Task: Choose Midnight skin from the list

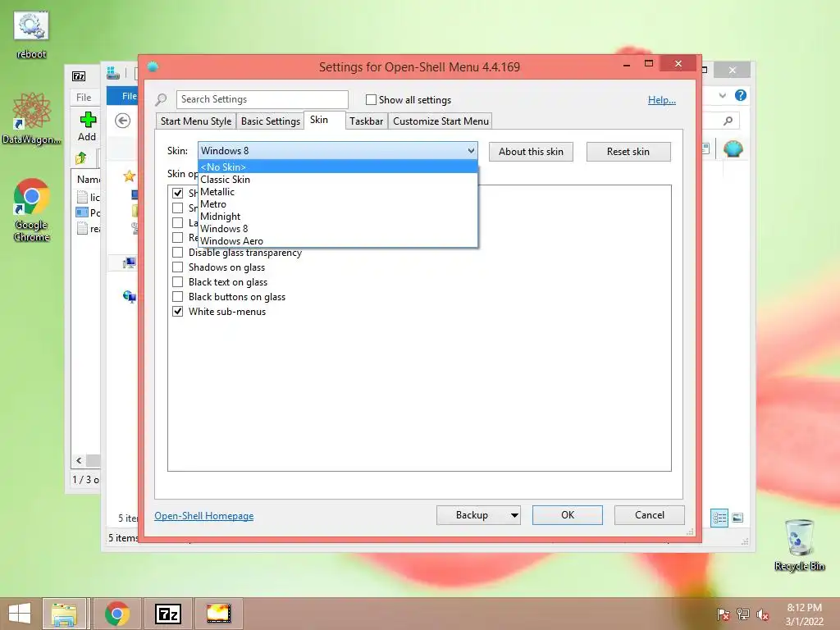Action: pyautogui.click(x=337, y=217)
